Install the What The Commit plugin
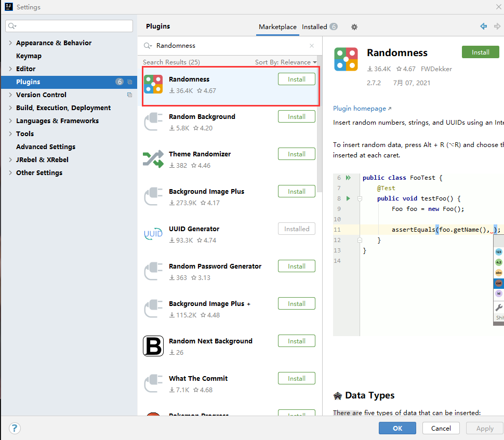504x440 pixels. pyautogui.click(x=296, y=378)
